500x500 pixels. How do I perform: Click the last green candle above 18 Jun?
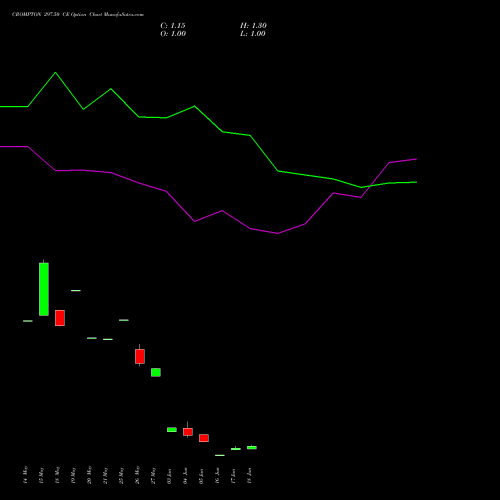coord(252,447)
